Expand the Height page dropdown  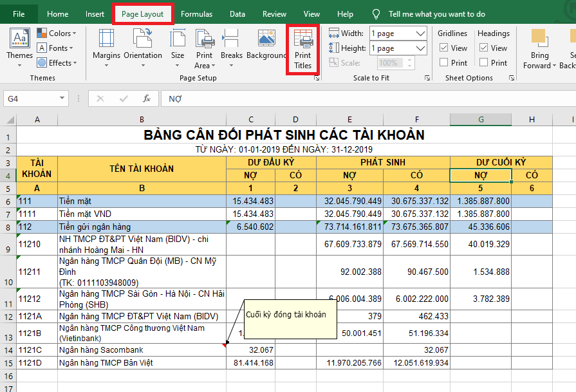(421, 48)
